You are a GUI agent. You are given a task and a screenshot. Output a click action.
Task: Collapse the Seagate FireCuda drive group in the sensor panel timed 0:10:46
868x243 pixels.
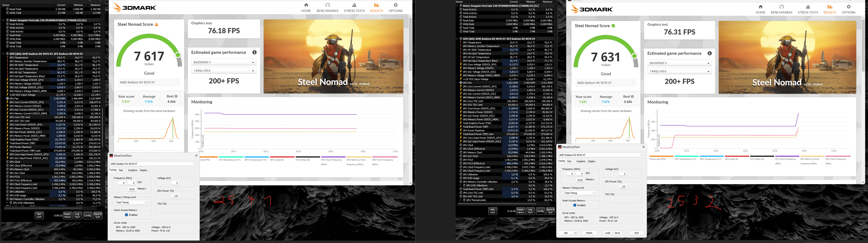click(457, 6)
